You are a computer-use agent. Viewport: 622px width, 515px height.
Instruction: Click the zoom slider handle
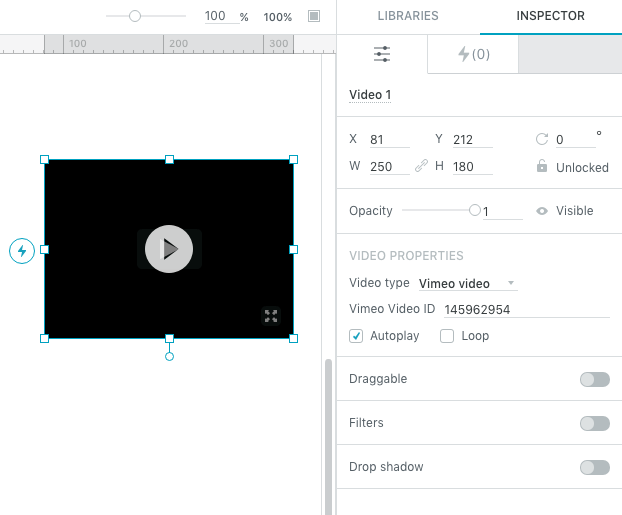click(x=135, y=16)
